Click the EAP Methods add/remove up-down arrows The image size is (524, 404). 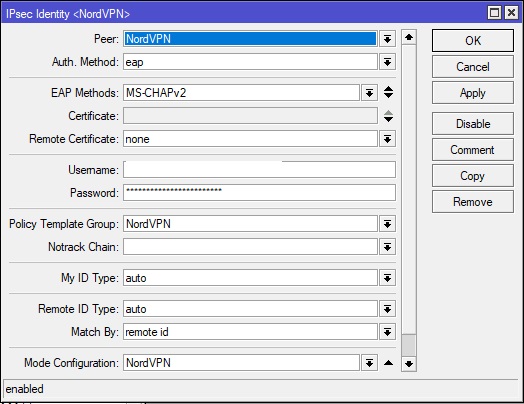point(388,92)
